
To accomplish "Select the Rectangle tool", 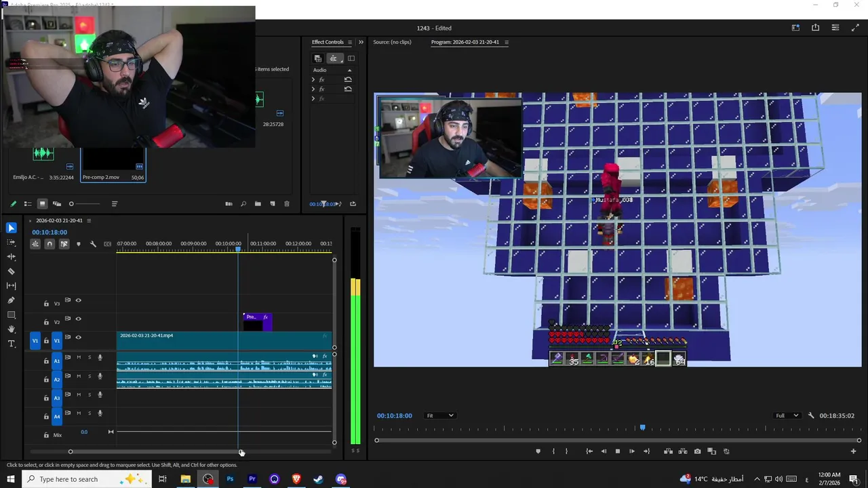I will click(11, 314).
